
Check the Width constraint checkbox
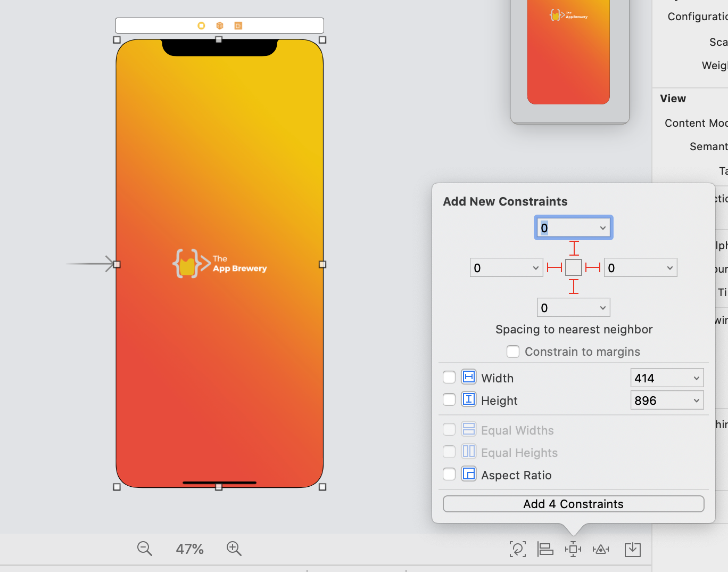[x=449, y=378]
